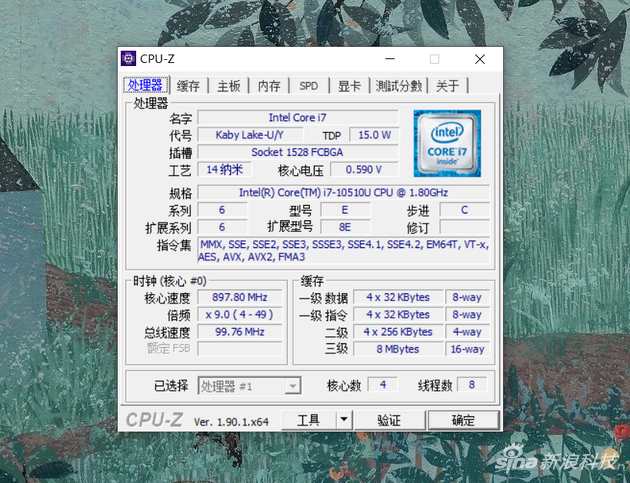Click the Intel Core i7 logo badge
The image size is (630, 483).
tap(447, 143)
